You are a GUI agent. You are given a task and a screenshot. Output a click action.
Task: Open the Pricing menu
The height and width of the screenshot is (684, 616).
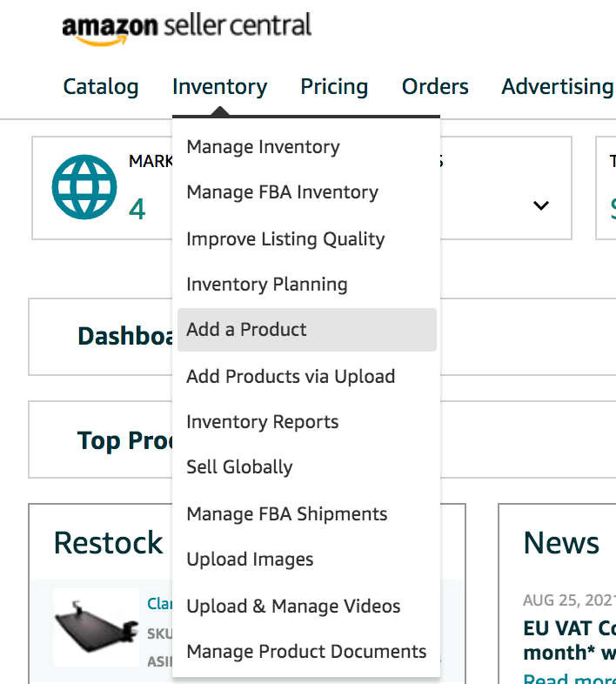pyautogui.click(x=334, y=87)
